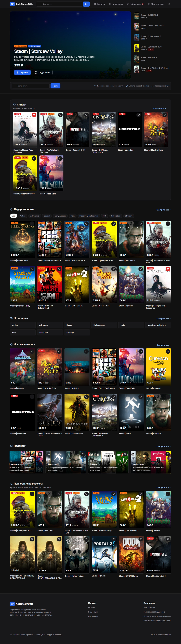Open the Simulation genre tile in По жанрам
The height and width of the screenshot is (644, 181).
[50, 333]
